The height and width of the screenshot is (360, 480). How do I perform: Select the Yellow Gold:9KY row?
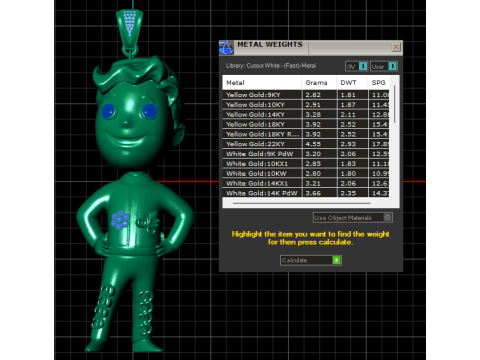tap(306, 95)
